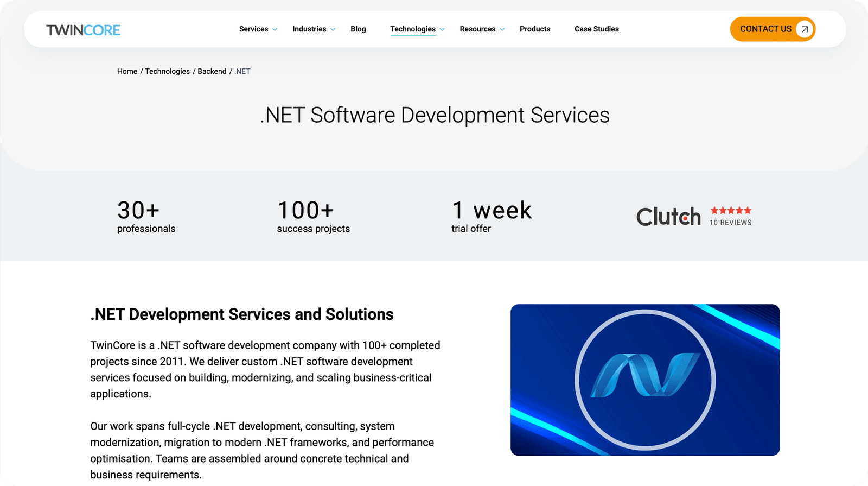Image resolution: width=868 pixels, height=486 pixels.
Task: Expand the Technologies dropdown chevron
Action: [x=442, y=29]
